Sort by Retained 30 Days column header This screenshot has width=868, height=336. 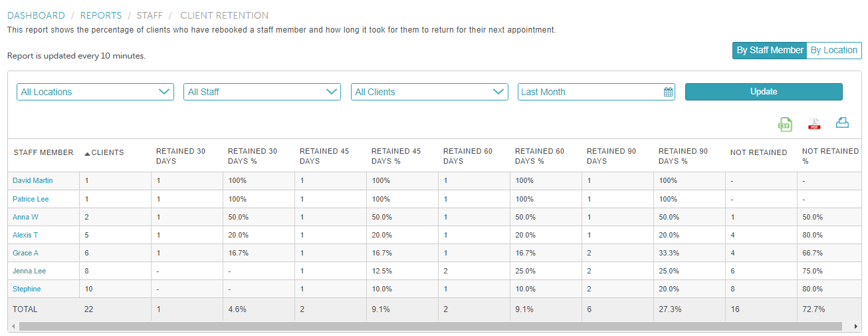point(181,156)
